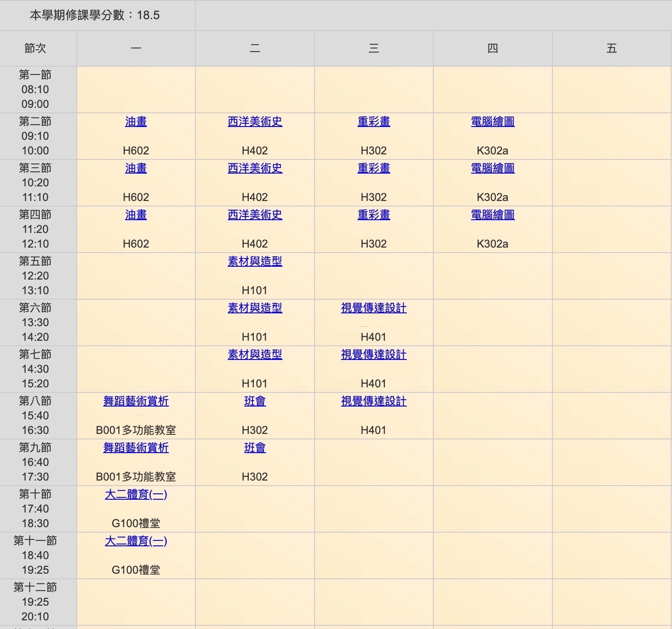Open 電腦繪圖 link in 第四節 row
Viewport: 672px width, 629px height.
tap(493, 215)
